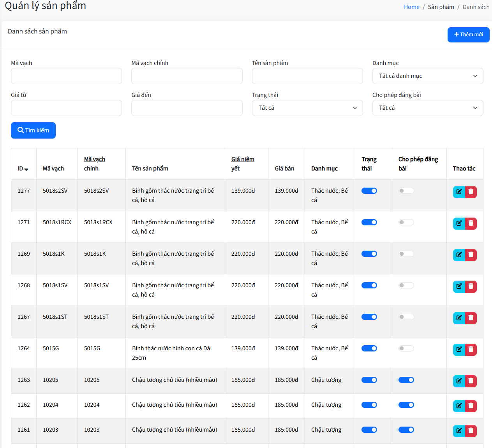The width and height of the screenshot is (492, 448).
Task: Edit product 1268 with pencil icon
Action: pos(459,286)
